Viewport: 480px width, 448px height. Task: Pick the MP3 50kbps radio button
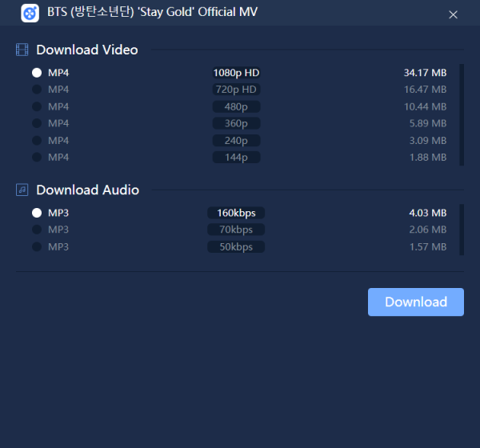click(x=37, y=246)
